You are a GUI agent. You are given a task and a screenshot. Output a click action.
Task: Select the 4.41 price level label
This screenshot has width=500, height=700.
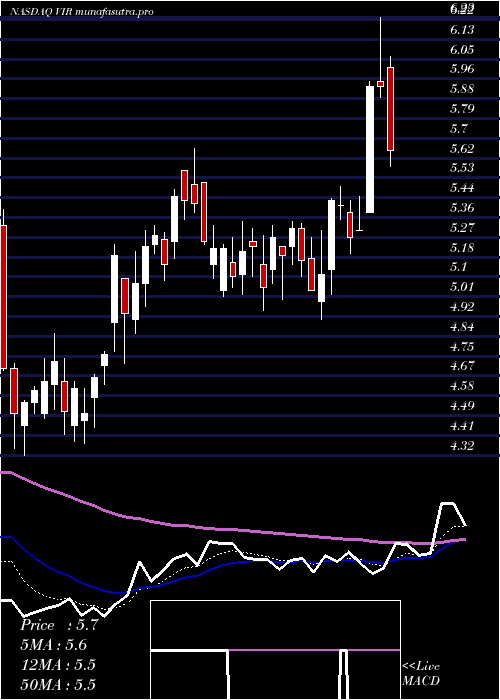pyautogui.click(x=462, y=425)
